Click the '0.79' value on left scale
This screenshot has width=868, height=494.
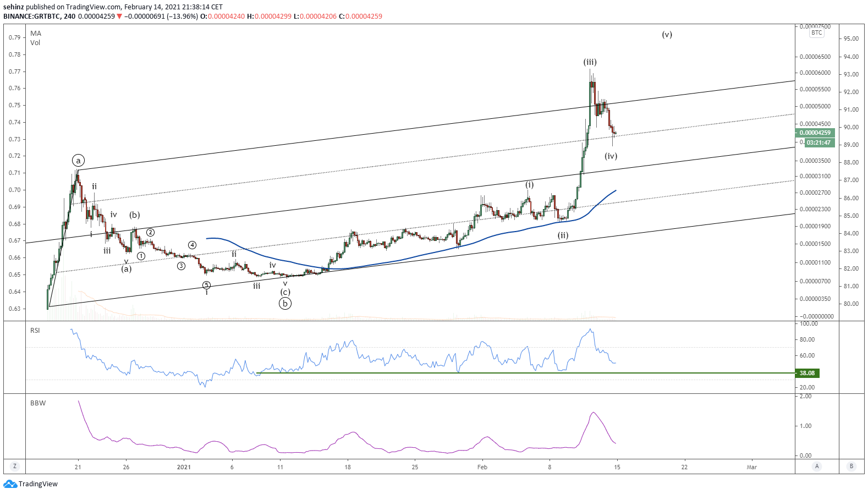tap(14, 37)
